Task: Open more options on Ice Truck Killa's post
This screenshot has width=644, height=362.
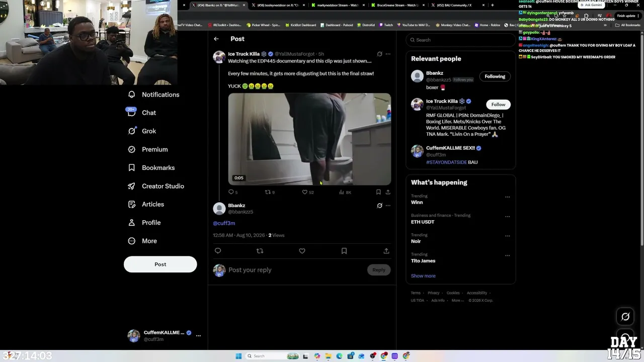Action: pyautogui.click(x=388, y=54)
